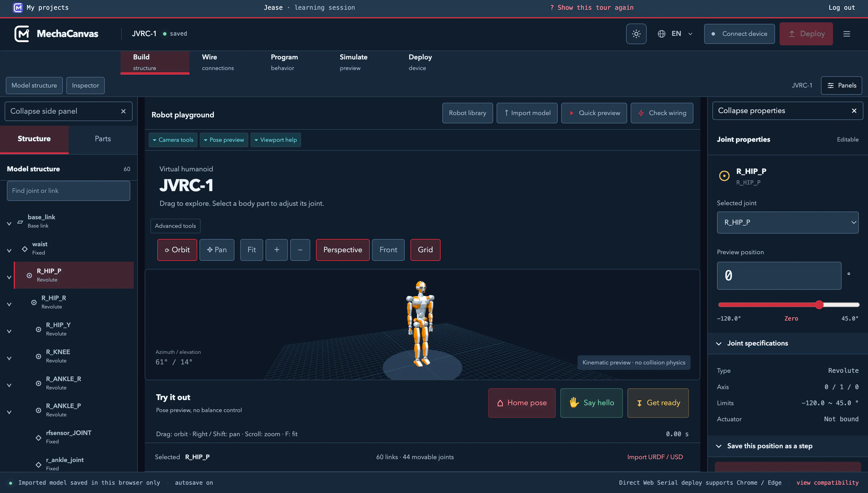Click the MechaCanvas logo icon in header
Image resolution: width=868 pixels, height=493 pixels.
click(x=22, y=34)
